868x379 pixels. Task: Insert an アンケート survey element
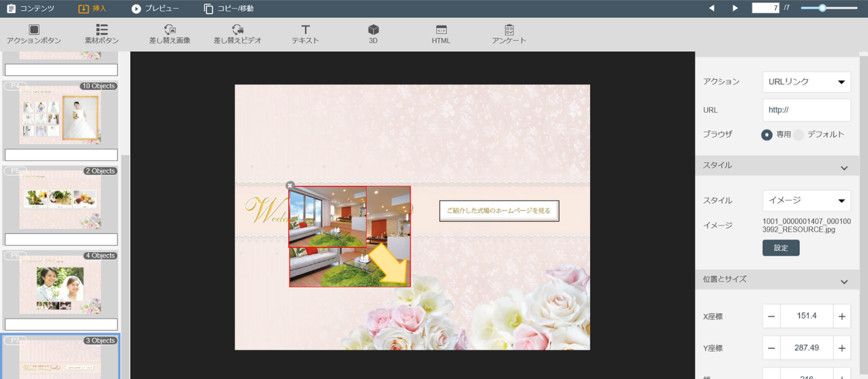click(x=509, y=30)
